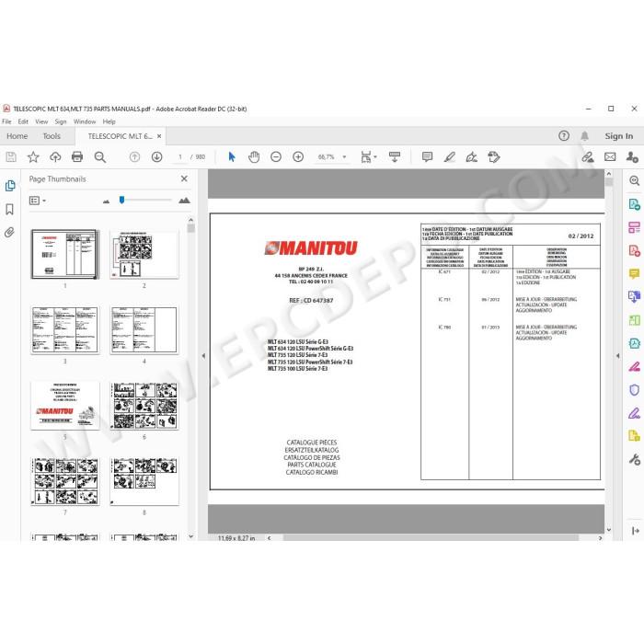Viewport: 644px width, 644px height.
Task: Click the page number input field
Action: [x=180, y=157]
